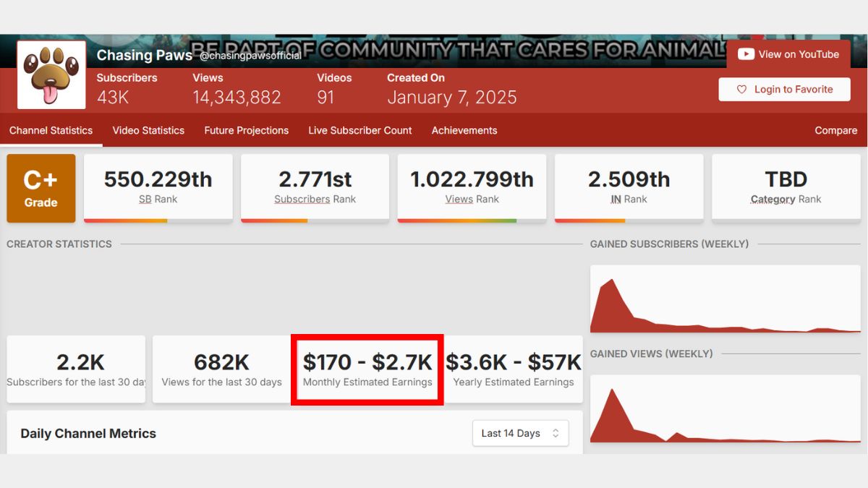
Task: Select the 2.509th rank value
Action: [629, 179]
